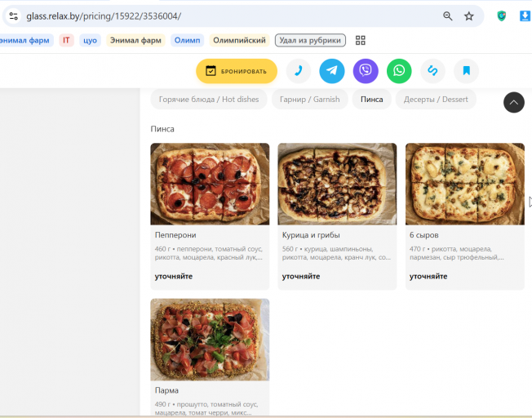The width and height of the screenshot is (532, 418).
Task: Click the 6 сыров item title
Action: (x=423, y=235)
